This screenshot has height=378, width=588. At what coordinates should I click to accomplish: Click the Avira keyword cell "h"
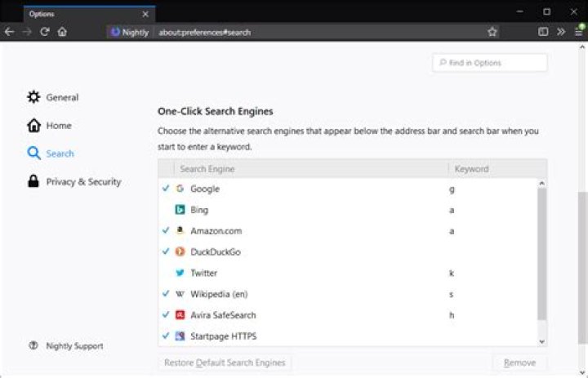tap(452, 315)
